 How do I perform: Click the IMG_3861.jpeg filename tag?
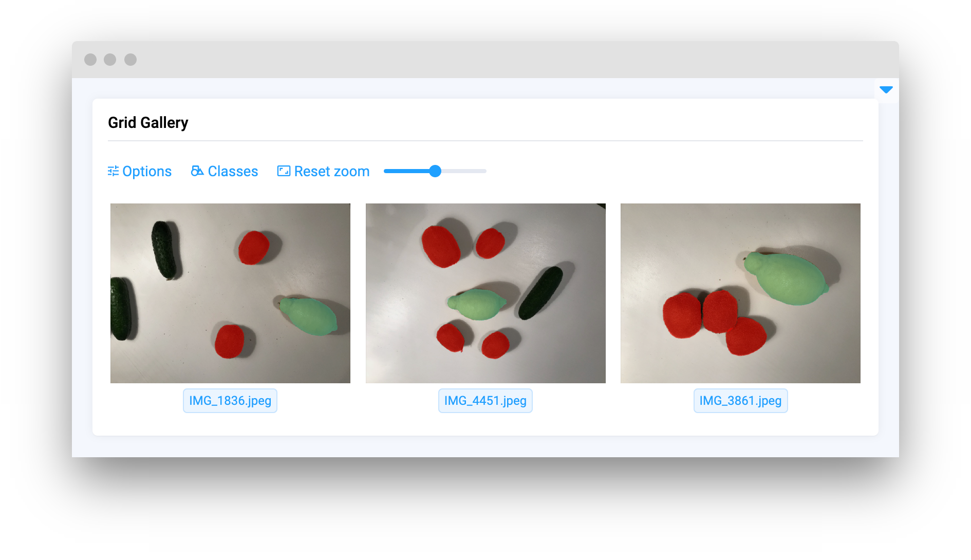[x=740, y=401]
